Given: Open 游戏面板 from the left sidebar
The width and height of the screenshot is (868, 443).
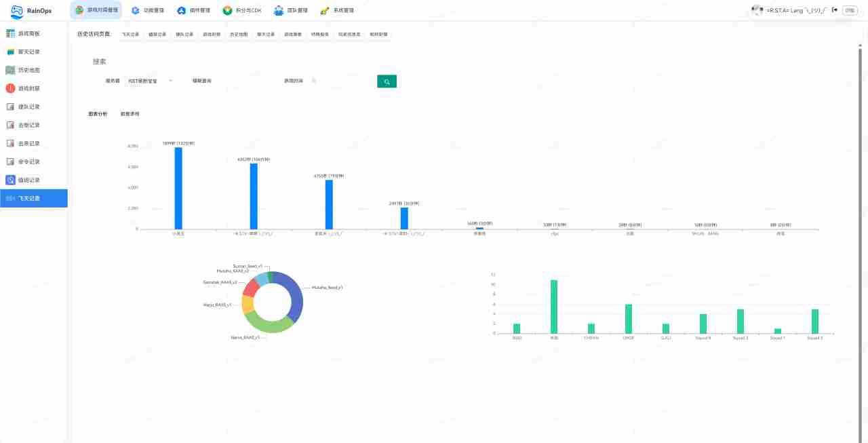Looking at the screenshot, I should (28, 33).
